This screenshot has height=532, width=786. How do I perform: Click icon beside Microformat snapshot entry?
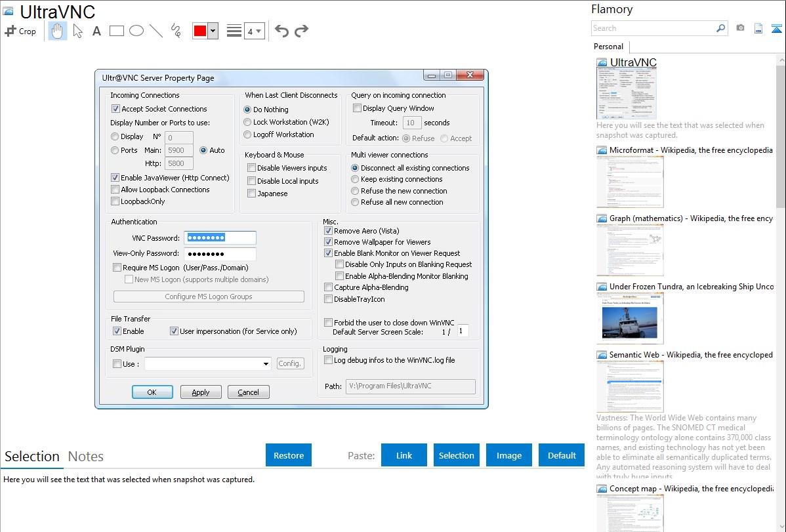pyautogui.click(x=602, y=150)
